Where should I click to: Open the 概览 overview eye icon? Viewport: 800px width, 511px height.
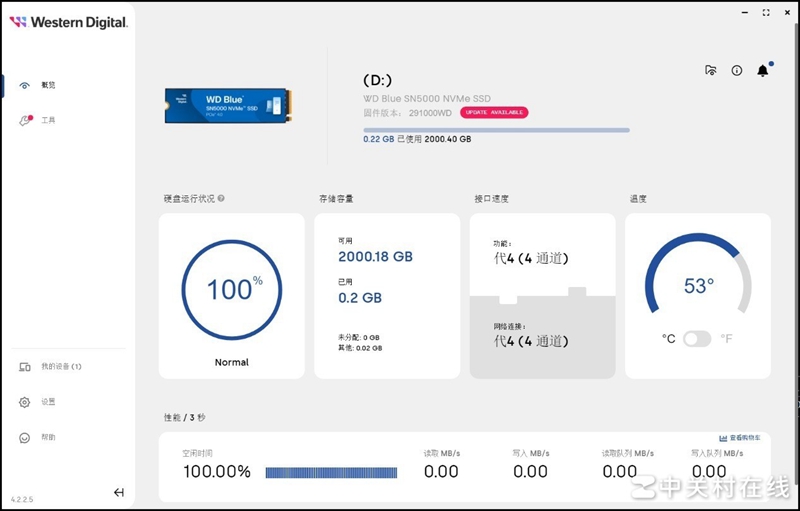point(24,85)
